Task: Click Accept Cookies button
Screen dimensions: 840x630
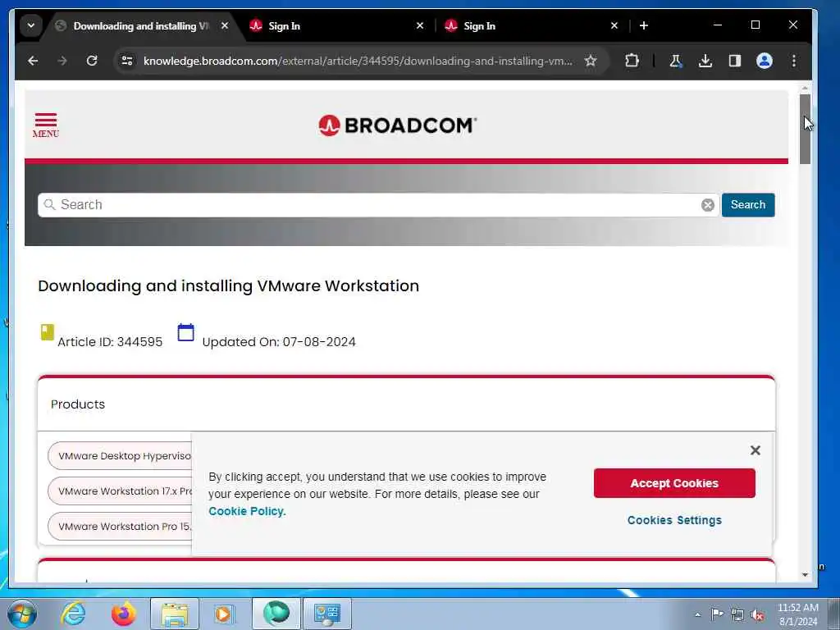Action: coord(674,483)
